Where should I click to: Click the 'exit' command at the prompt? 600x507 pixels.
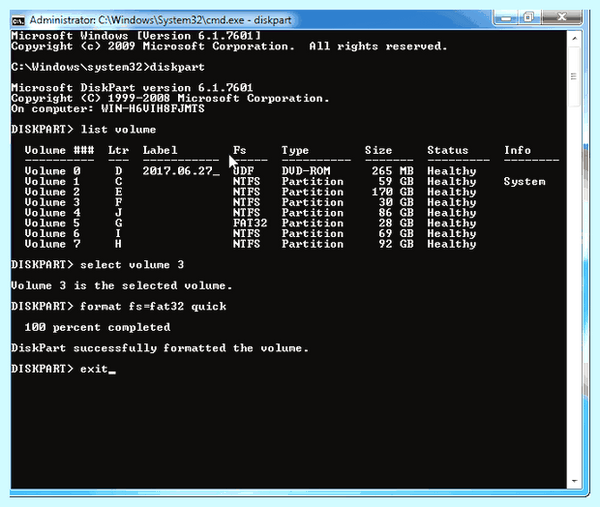click(94, 369)
